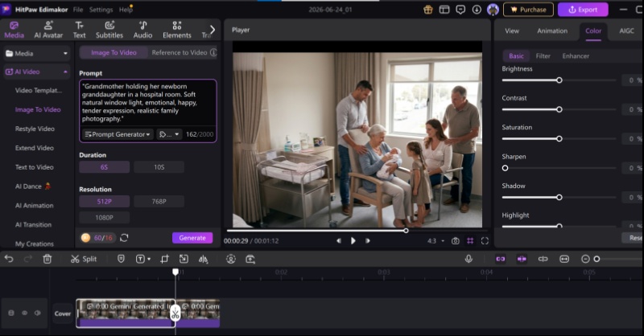The image size is (644, 336).
Task: Zoom out the timeline
Action: point(586,259)
